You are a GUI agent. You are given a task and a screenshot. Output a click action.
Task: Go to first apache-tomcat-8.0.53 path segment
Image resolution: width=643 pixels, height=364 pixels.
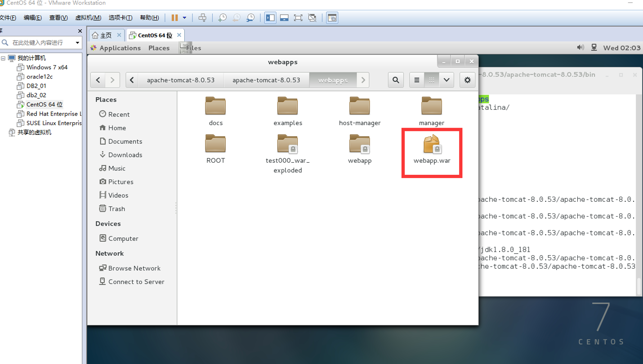(181, 80)
